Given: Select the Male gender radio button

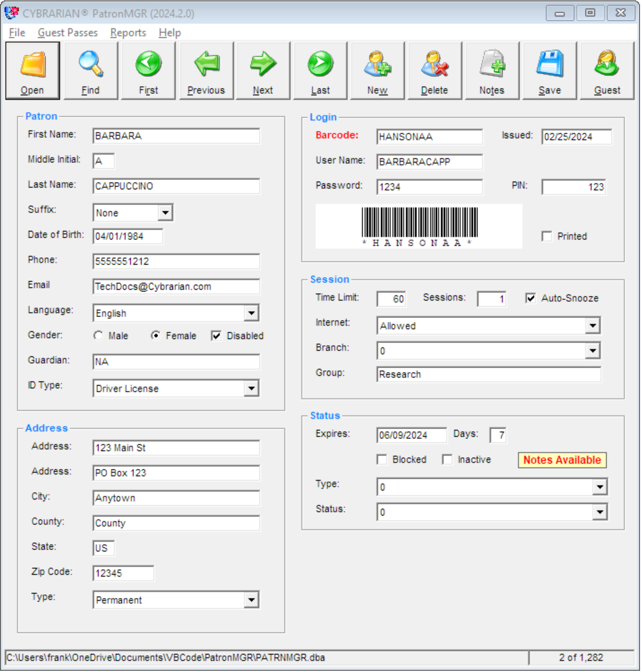Looking at the screenshot, I should coord(98,336).
